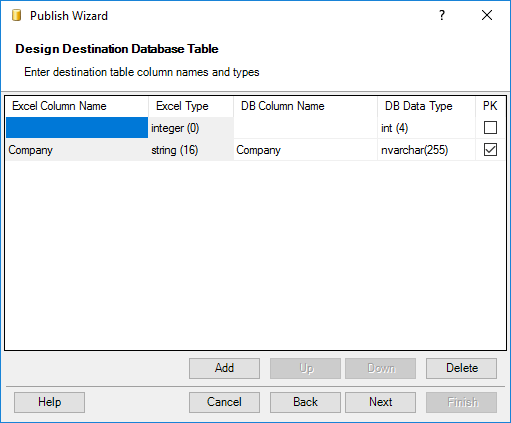Check the PK box for the int row
Image resolution: width=511 pixels, height=423 pixels.
coord(490,128)
